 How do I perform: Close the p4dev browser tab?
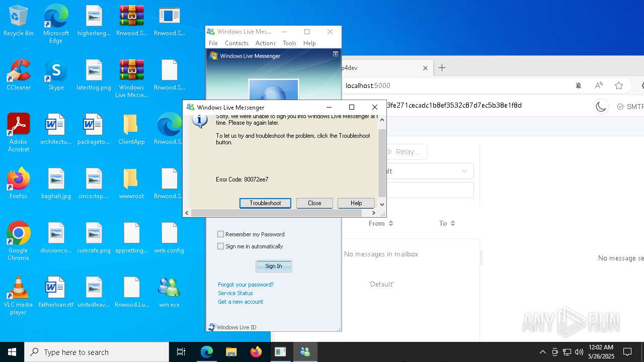425,68
